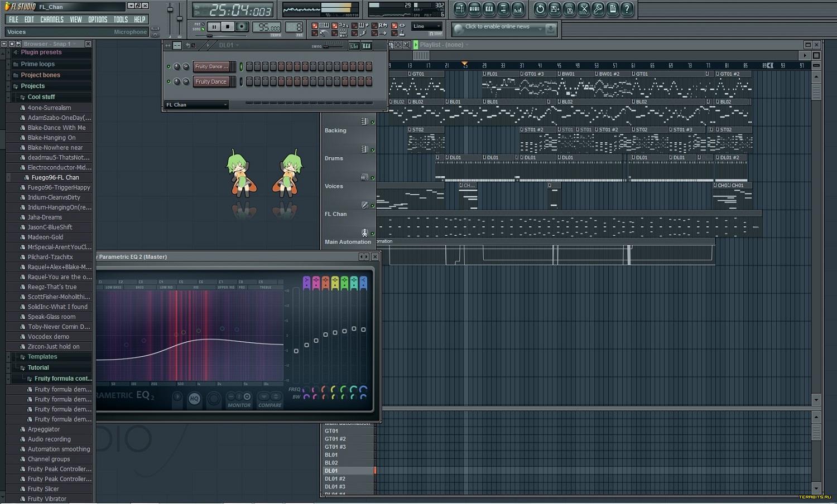Click the undo history icon
Viewport: 837px width, 504px height.
[540, 9]
